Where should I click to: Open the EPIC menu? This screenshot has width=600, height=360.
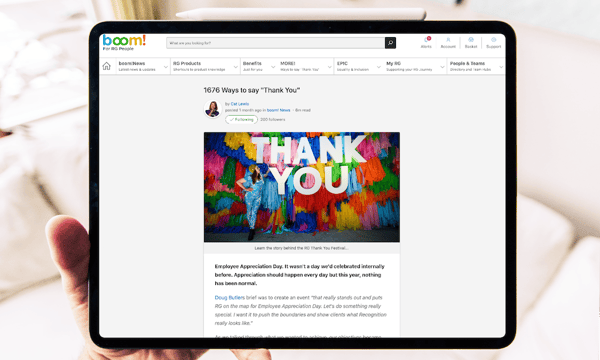tap(352, 66)
